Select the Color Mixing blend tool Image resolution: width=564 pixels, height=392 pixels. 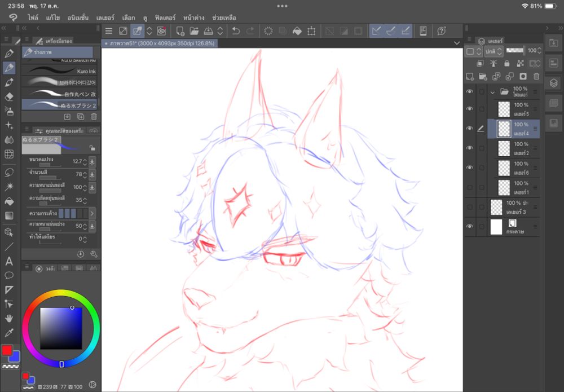[x=9, y=139]
